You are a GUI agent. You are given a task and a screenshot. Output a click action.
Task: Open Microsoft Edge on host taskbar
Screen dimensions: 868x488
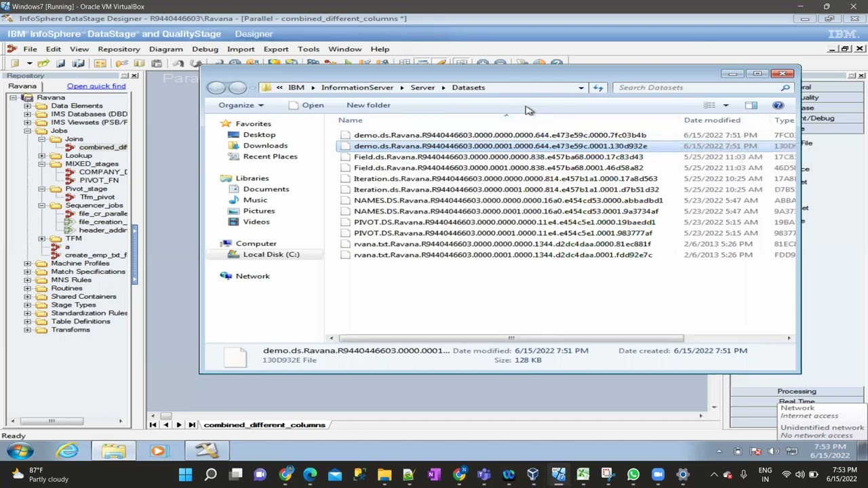(x=310, y=474)
